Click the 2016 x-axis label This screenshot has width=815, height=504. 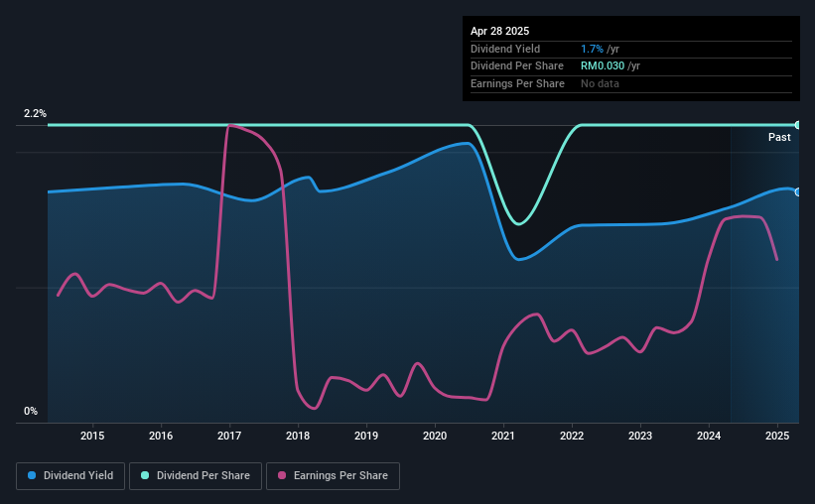[x=161, y=436]
